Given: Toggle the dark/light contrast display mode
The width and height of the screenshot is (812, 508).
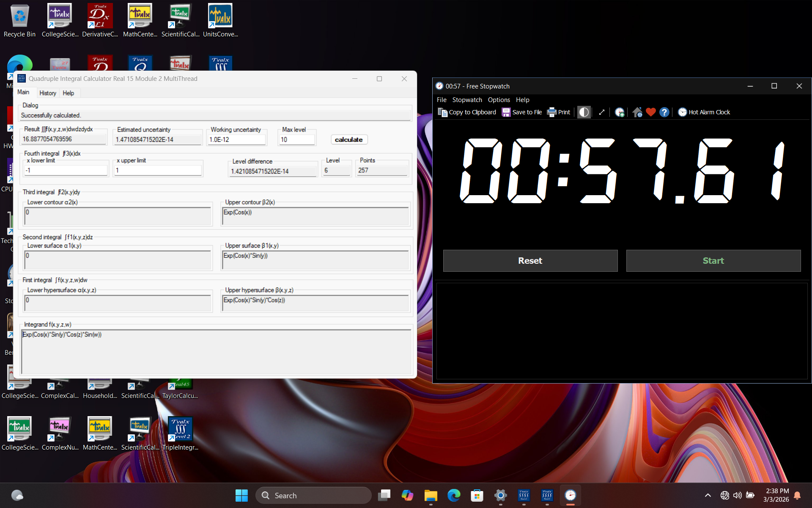Looking at the screenshot, I should click(584, 112).
